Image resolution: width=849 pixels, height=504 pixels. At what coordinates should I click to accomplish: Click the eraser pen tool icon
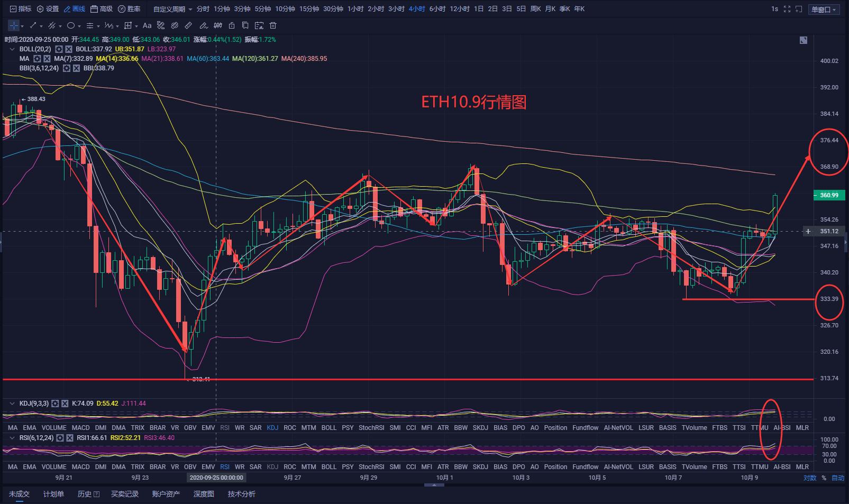click(x=204, y=25)
